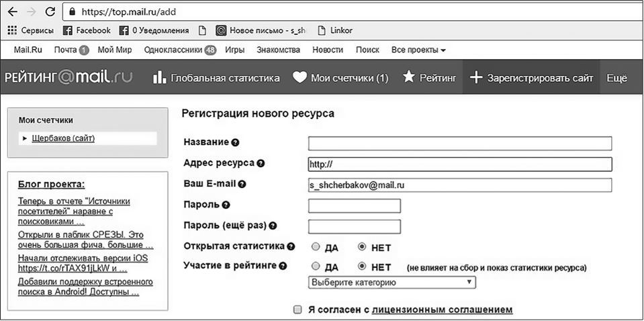Click the heart icon for Мои счетчики
This screenshot has height=321, width=644.
(x=300, y=78)
